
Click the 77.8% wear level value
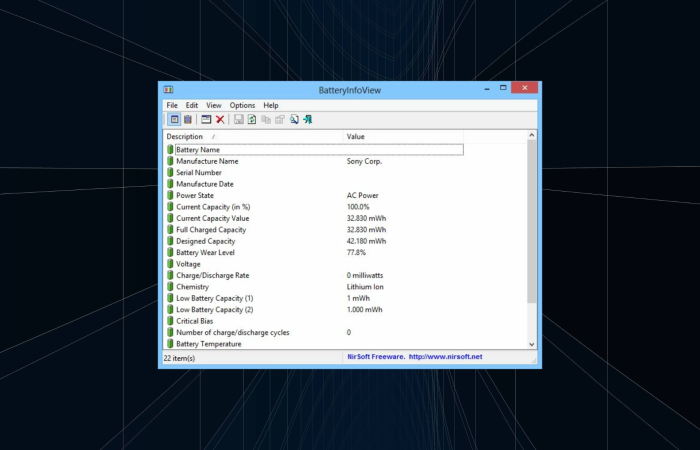[356, 252]
